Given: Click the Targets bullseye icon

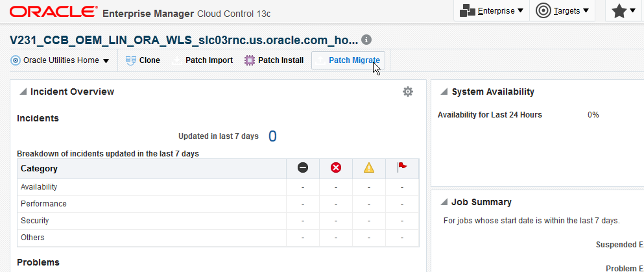Looking at the screenshot, I should (x=543, y=11).
